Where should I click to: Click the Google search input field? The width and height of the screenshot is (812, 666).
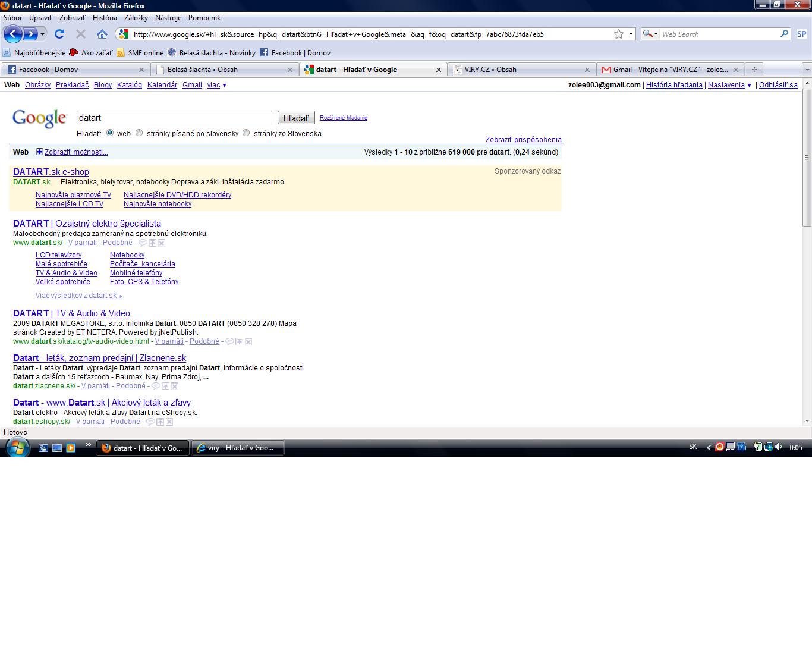(174, 118)
